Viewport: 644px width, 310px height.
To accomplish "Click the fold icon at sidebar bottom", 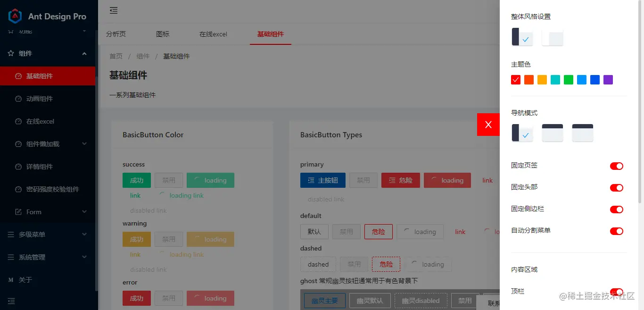I will click(x=11, y=301).
